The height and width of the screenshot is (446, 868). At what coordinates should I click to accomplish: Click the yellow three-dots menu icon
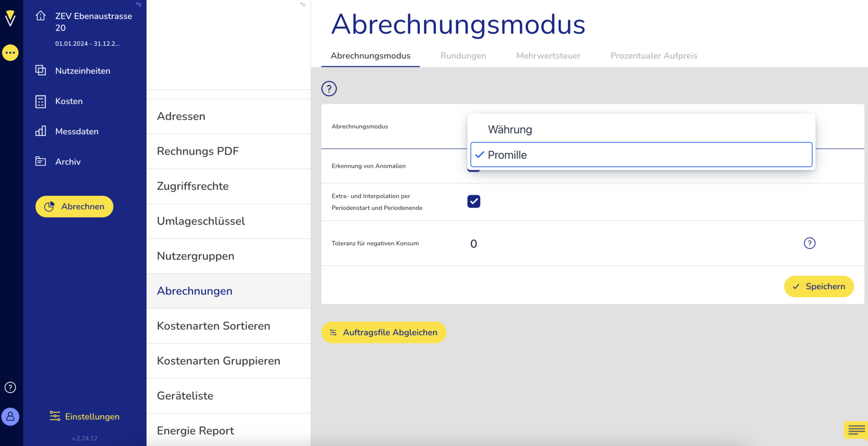coord(10,53)
